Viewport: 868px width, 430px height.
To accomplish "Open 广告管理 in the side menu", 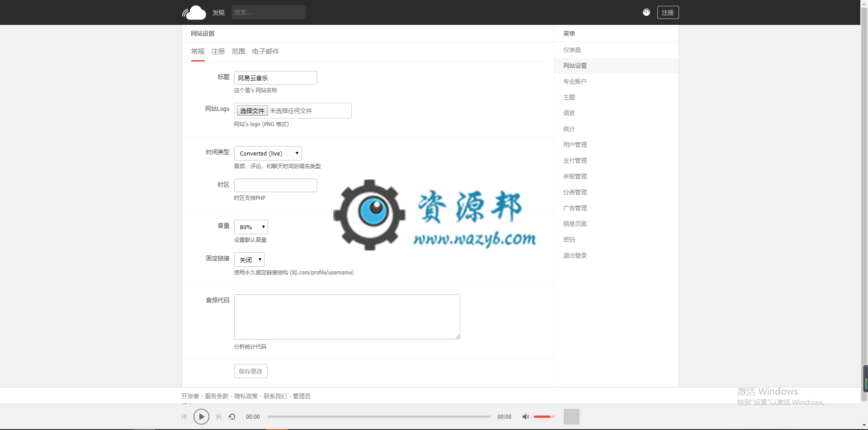I will coord(616,208).
